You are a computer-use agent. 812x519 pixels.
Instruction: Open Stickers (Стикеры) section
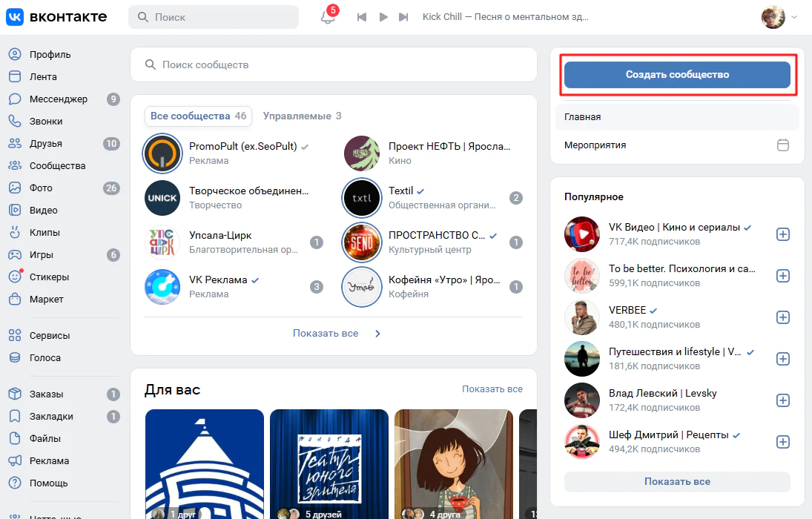tap(49, 277)
